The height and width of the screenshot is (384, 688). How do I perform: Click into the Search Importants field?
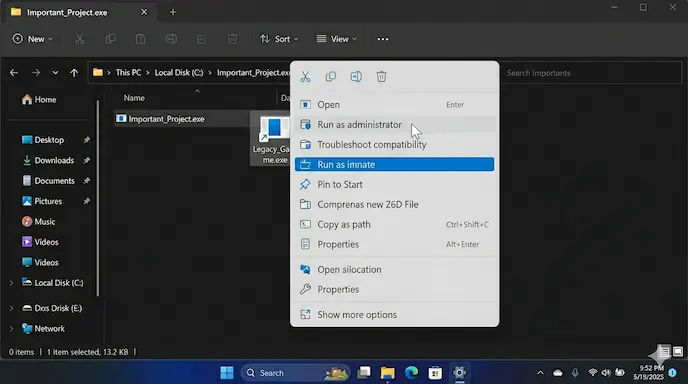point(591,73)
